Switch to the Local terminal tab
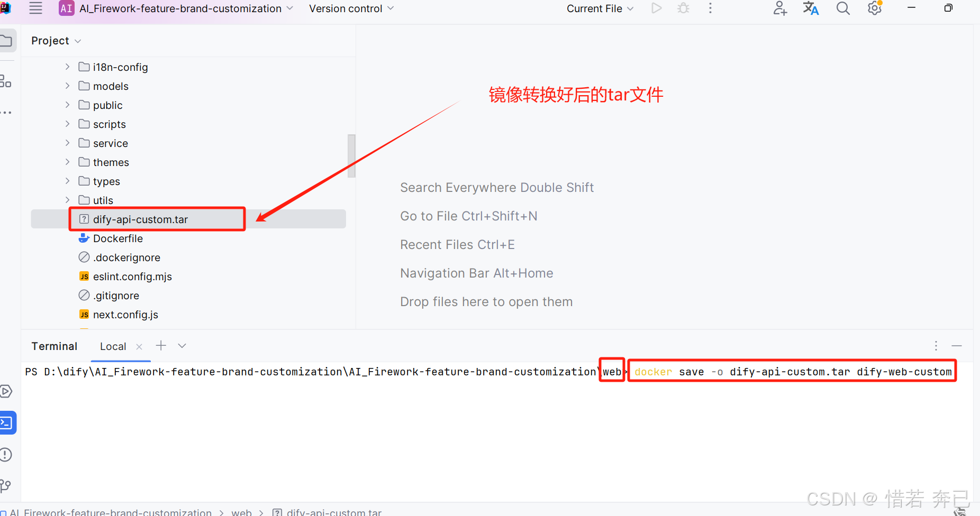 (x=113, y=346)
